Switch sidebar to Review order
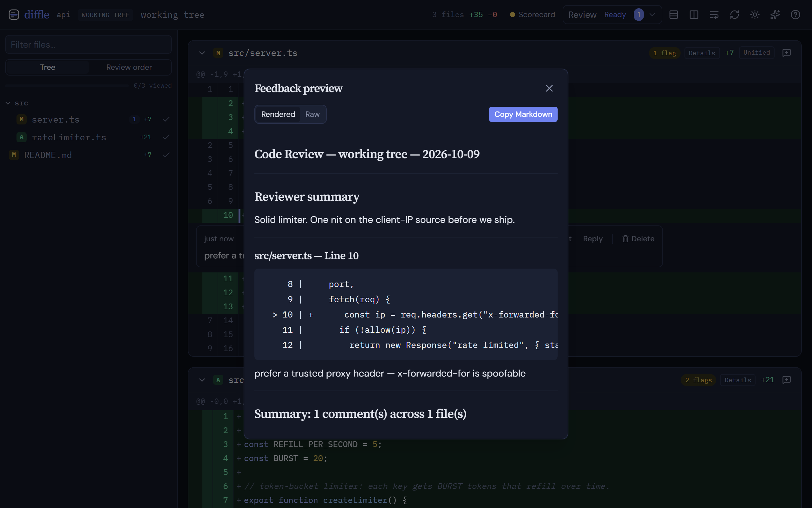Viewport: 812px width, 508px height. coord(129,67)
